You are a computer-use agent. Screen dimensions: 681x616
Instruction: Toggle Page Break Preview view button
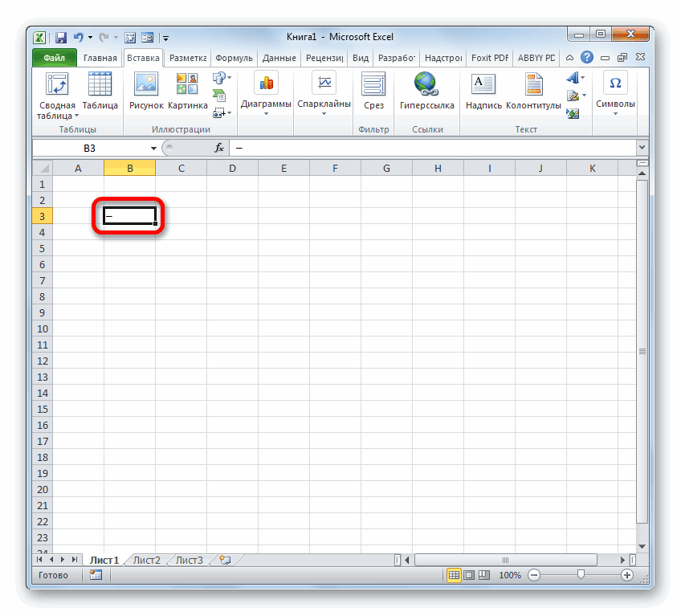click(485, 575)
